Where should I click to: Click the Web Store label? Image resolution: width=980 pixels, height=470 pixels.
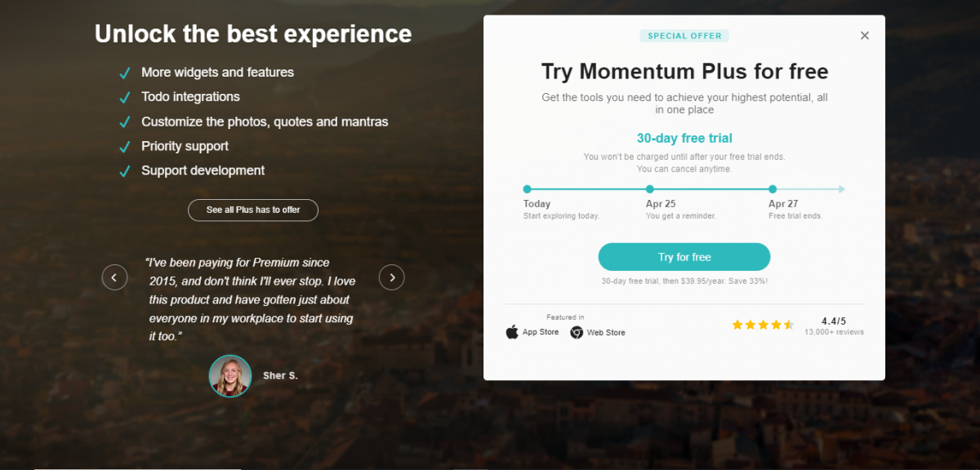[605, 332]
